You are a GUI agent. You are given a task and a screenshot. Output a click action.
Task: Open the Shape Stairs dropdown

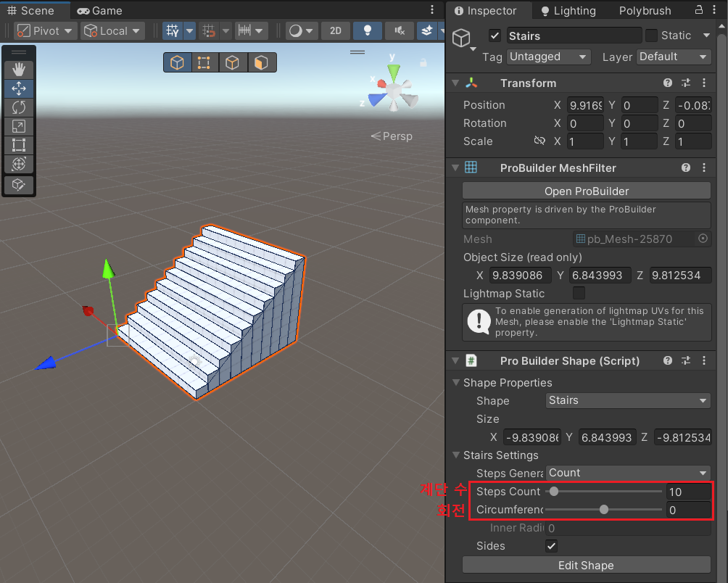(x=628, y=400)
